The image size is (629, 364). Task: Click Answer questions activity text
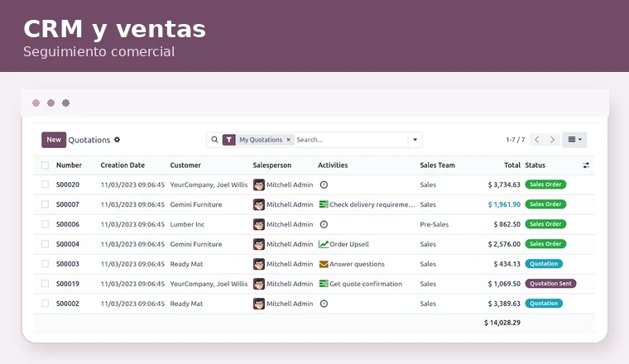(x=357, y=264)
